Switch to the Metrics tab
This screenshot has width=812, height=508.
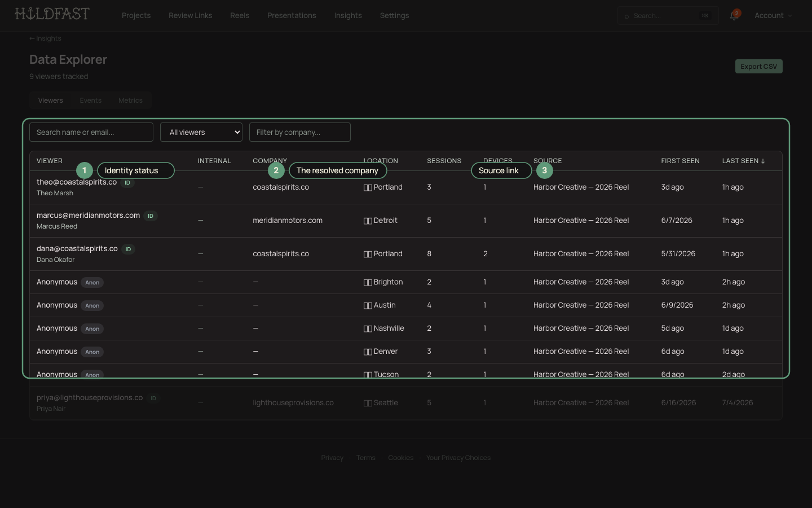tap(130, 100)
